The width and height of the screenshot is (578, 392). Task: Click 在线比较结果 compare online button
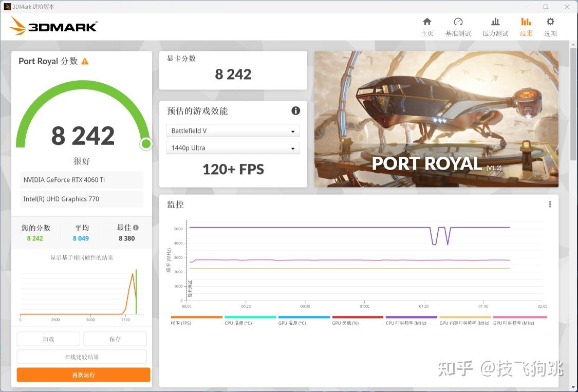[82, 357]
